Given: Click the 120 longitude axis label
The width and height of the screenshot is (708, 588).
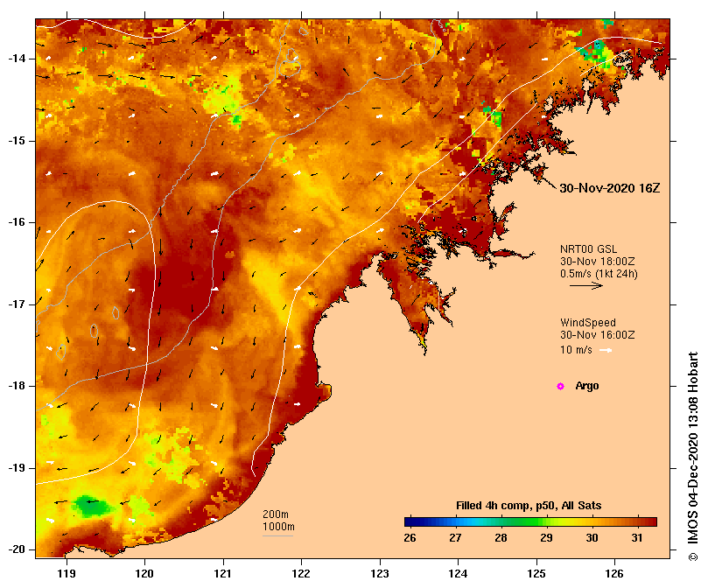Looking at the screenshot, I should pos(145,574).
